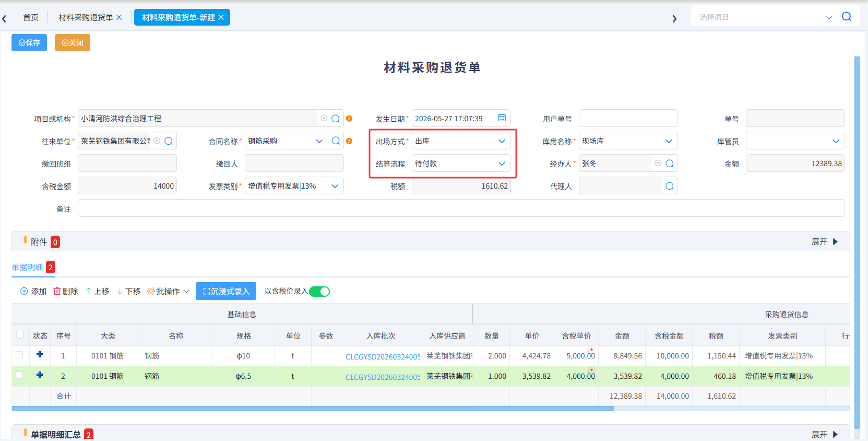Open calendar icon in 发生日期 field

tap(502, 118)
